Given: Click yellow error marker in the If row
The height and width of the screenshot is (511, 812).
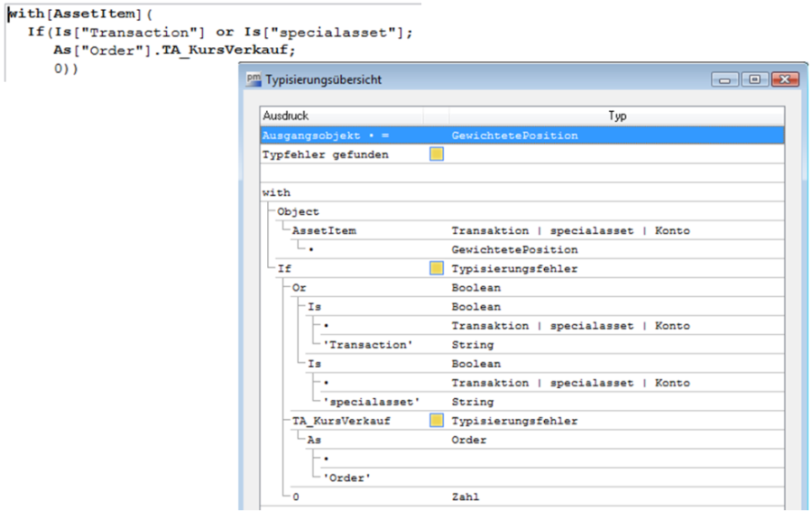Looking at the screenshot, I should (437, 268).
